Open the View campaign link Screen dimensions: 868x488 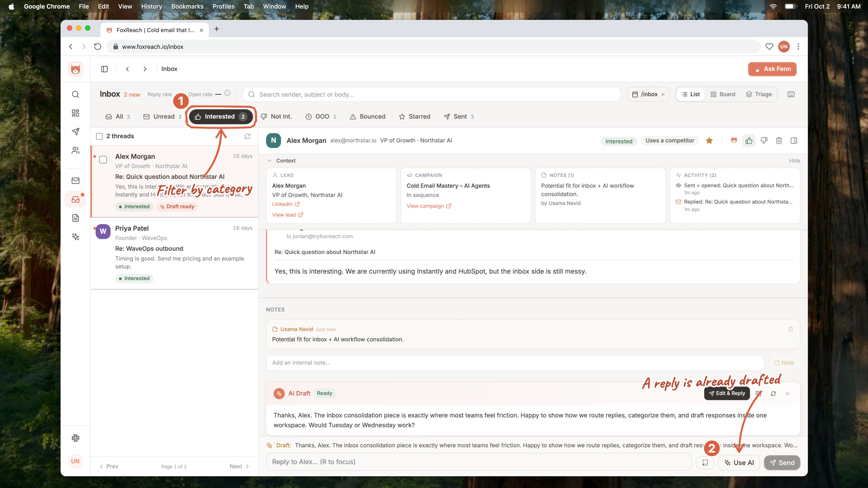coord(429,206)
